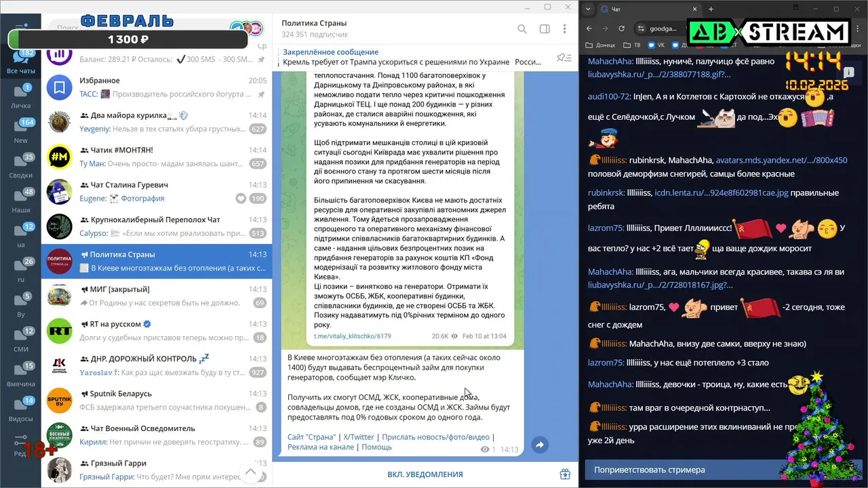Select the New folder with 164 unread
Image resolution: width=868 pixels, height=488 pixels.
[x=20, y=131]
